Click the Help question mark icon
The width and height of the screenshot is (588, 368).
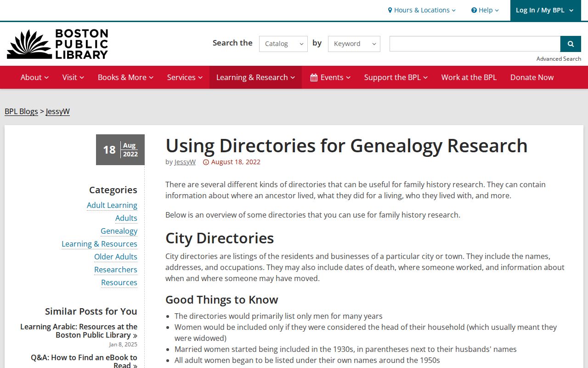click(x=474, y=10)
